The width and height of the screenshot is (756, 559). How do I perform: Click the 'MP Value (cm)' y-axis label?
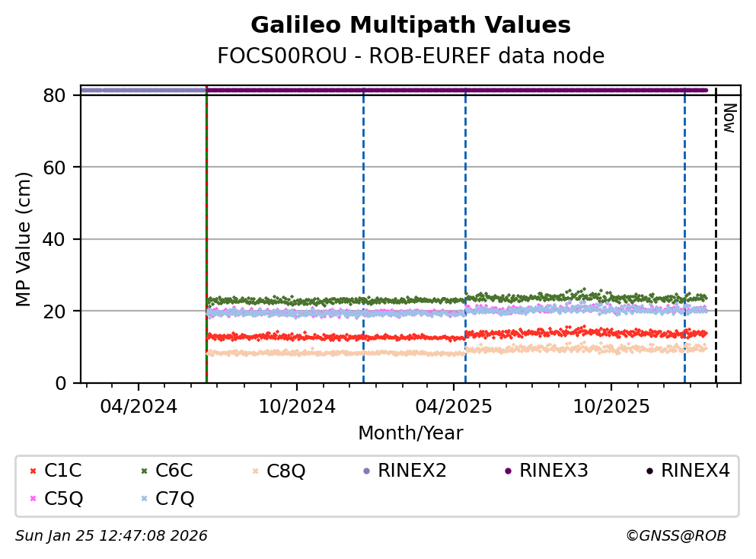coord(24,239)
